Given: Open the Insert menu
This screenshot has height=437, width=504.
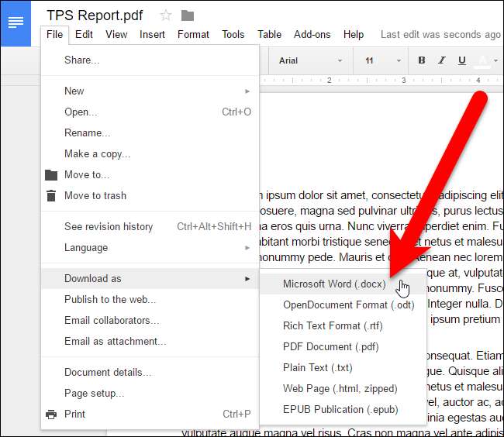Looking at the screenshot, I should click(x=152, y=34).
